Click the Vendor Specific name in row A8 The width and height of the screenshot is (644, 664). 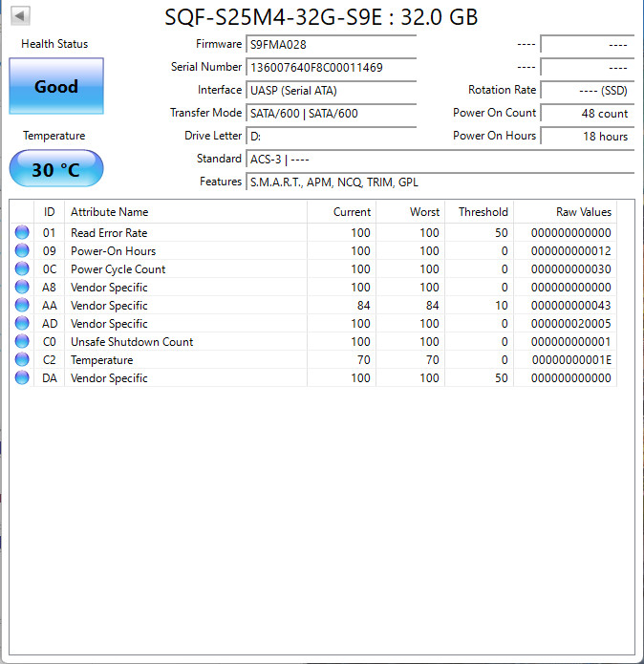pyautogui.click(x=109, y=288)
